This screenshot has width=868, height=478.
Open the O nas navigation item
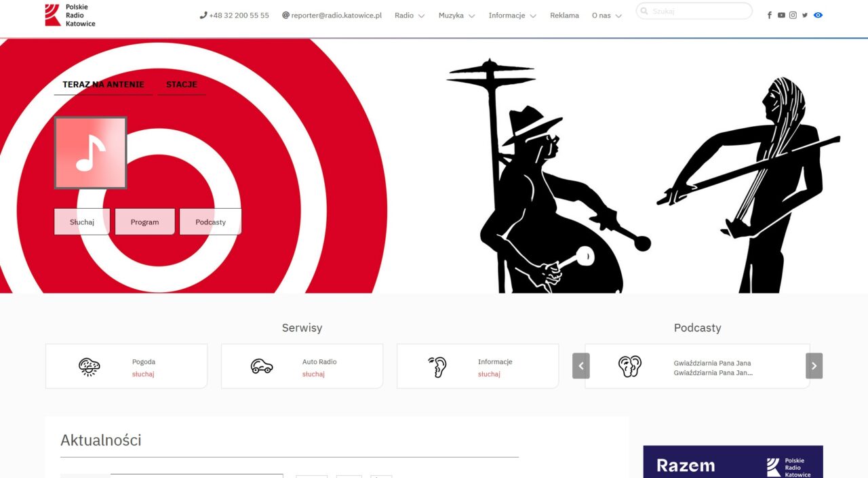pyautogui.click(x=601, y=15)
